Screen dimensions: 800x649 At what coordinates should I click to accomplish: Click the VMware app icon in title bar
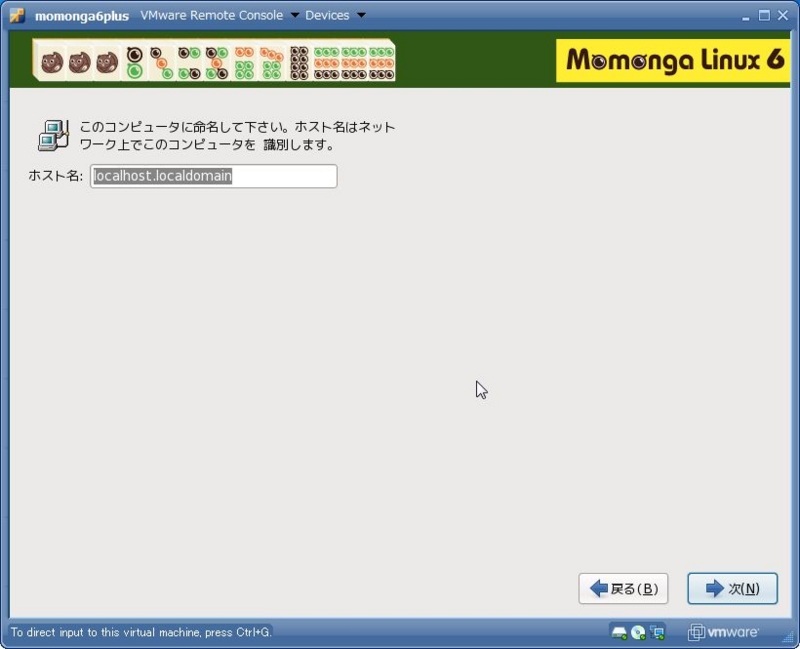(17, 15)
